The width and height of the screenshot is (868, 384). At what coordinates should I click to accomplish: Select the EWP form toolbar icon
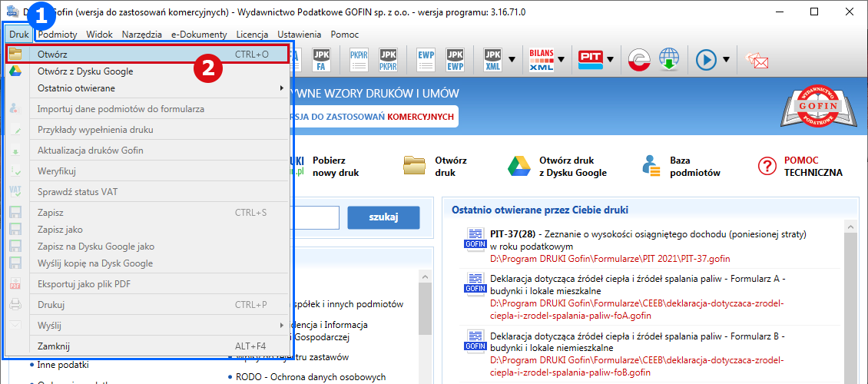(426, 58)
